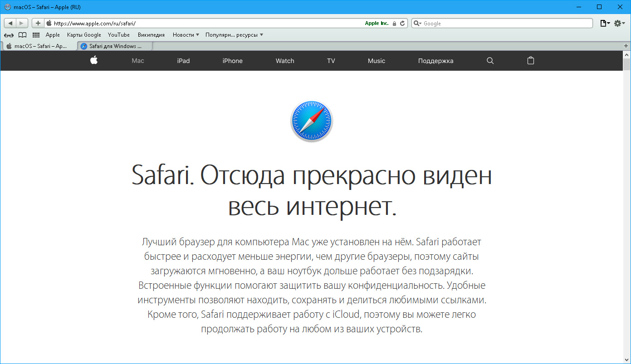Open Mac in site navigation
This screenshot has height=364, width=631.
pos(138,61)
